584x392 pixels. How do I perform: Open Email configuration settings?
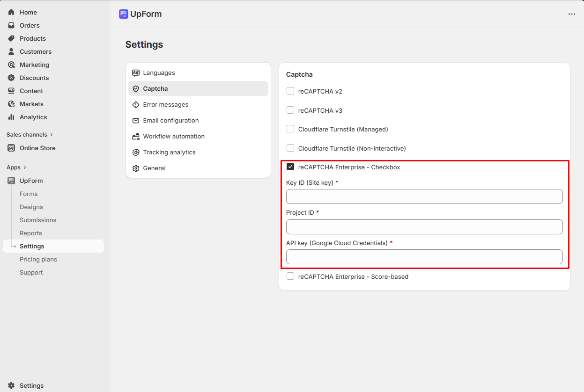coord(198,121)
